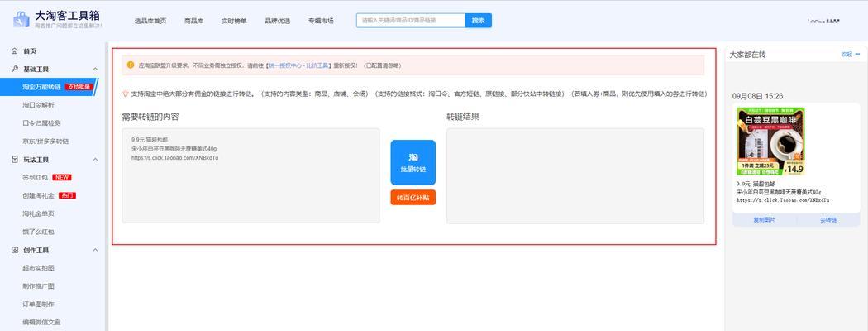Click the home icon beside 首页
Viewport: 868px width, 331px height.
pyautogui.click(x=14, y=51)
